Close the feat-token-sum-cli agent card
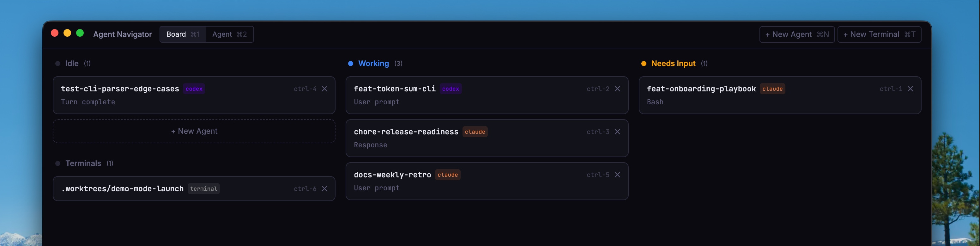 click(617, 89)
